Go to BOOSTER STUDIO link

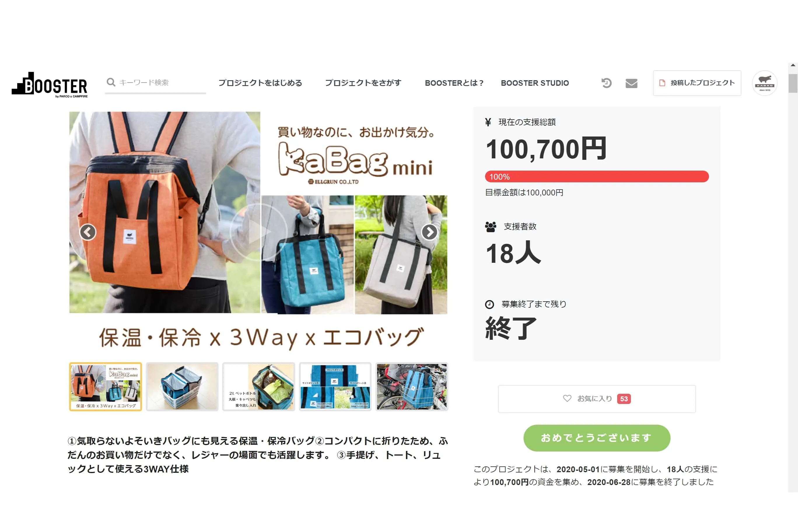(535, 83)
